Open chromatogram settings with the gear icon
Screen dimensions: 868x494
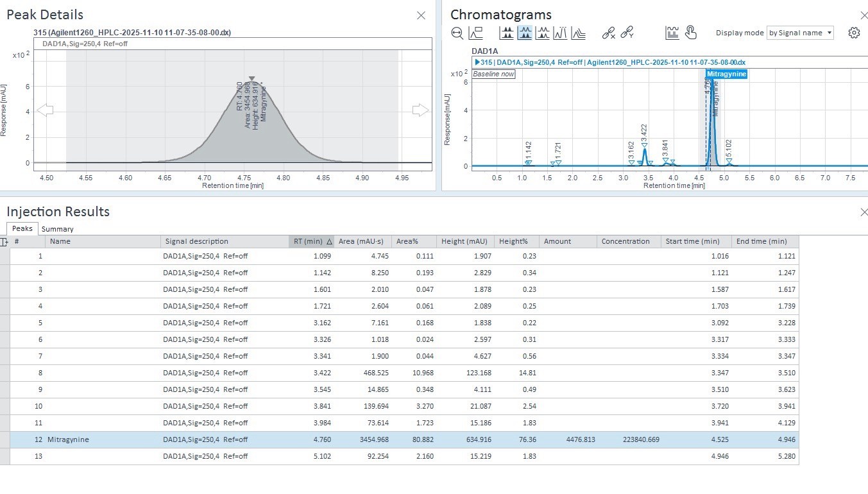coord(854,33)
